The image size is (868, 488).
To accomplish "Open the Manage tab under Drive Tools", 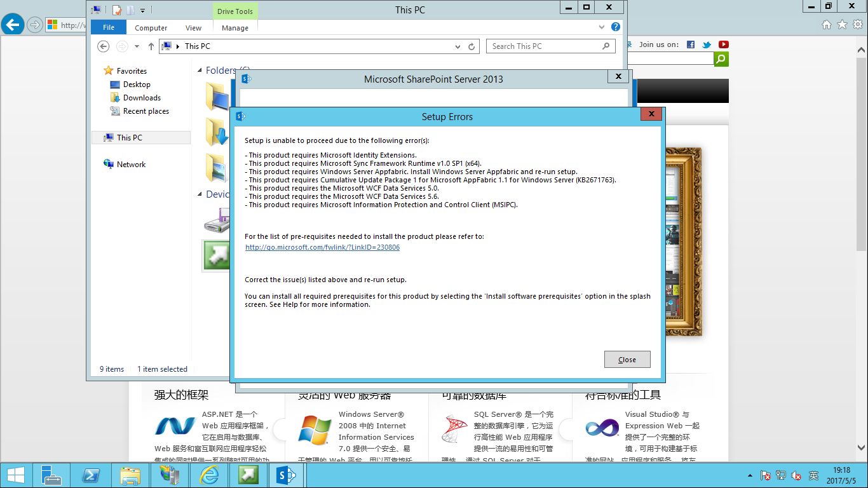I will pyautogui.click(x=235, y=28).
